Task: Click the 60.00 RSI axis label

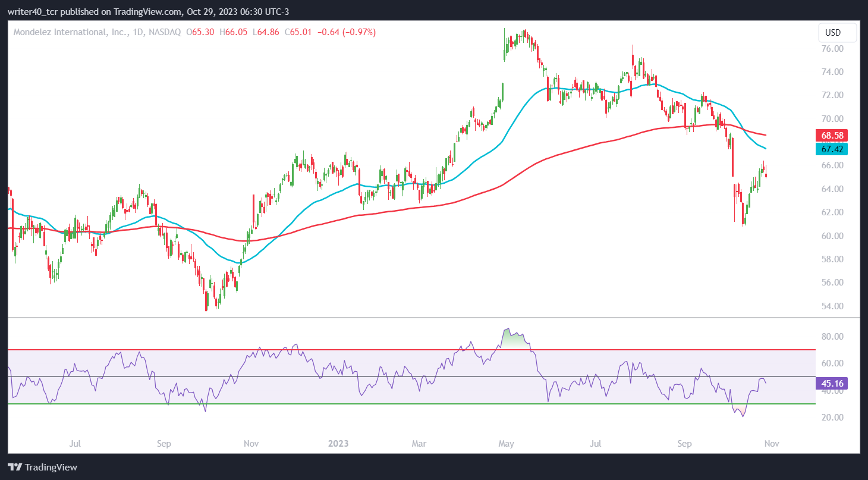Action: (832, 363)
